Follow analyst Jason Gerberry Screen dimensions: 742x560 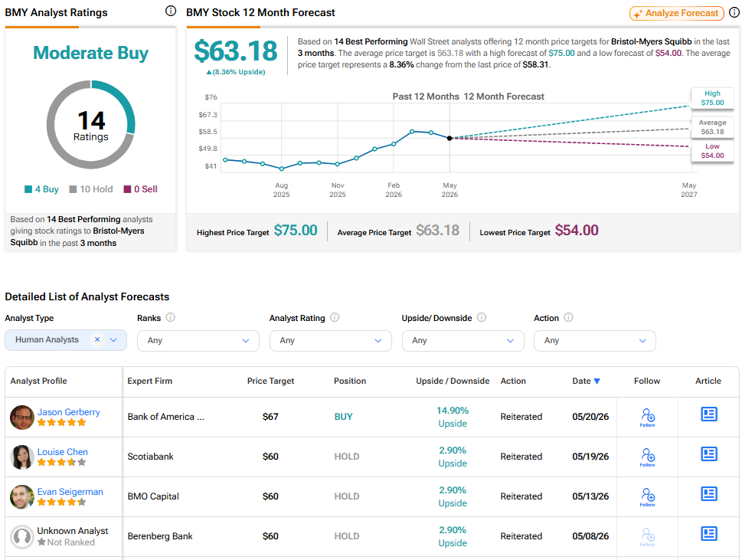pos(648,418)
